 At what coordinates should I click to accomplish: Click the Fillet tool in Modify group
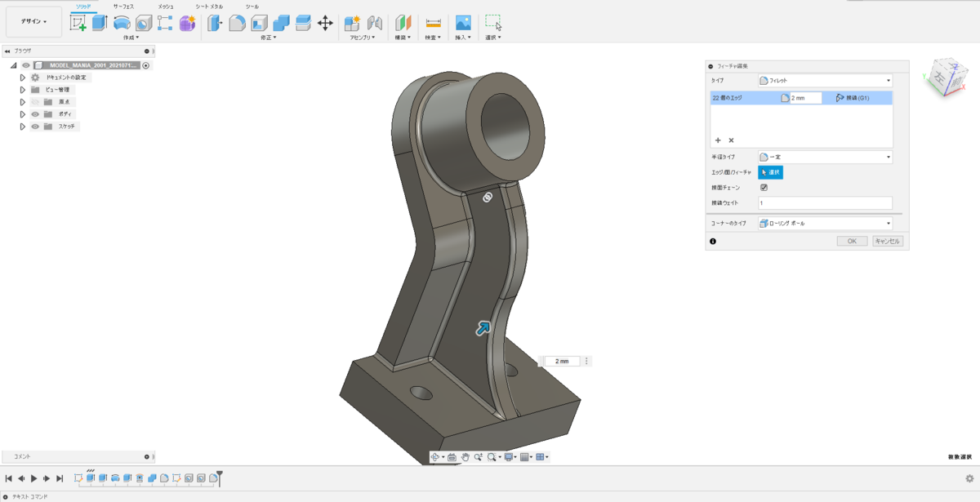[x=237, y=23]
